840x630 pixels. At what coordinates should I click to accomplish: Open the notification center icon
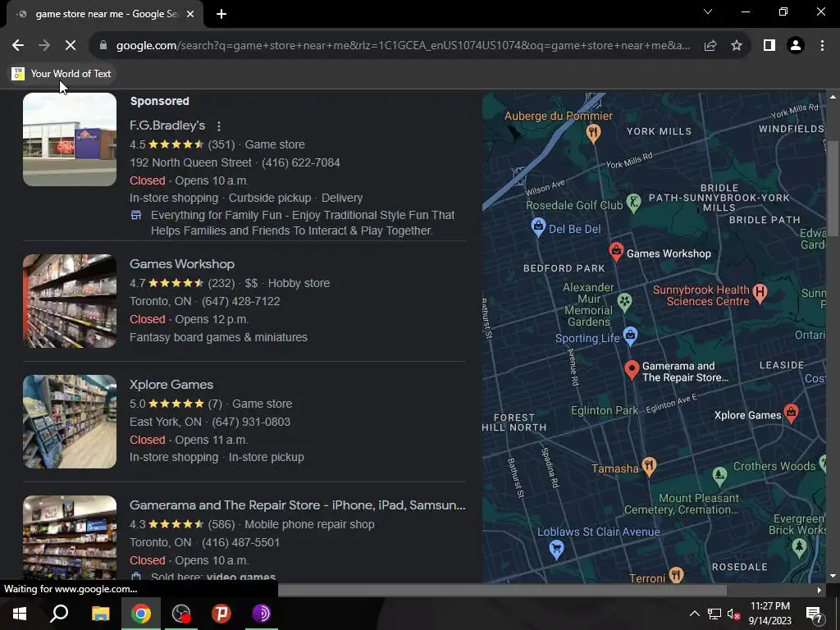815,614
